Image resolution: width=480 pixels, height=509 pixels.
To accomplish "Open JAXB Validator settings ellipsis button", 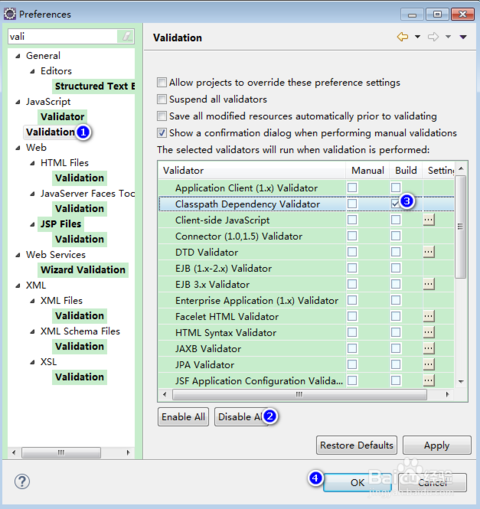I will tap(429, 348).
